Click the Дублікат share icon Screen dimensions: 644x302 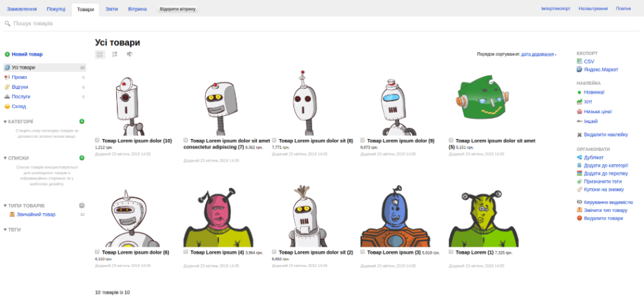pyautogui.click(x=580, y=157)
